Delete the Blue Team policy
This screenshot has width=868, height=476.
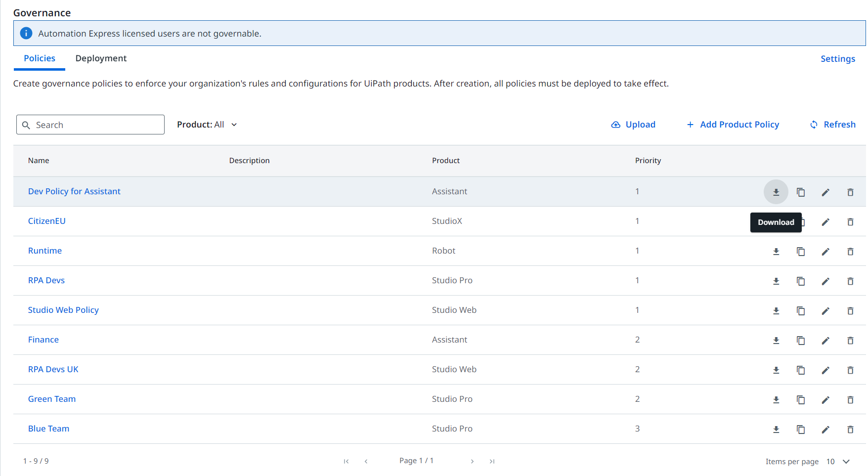850,429
